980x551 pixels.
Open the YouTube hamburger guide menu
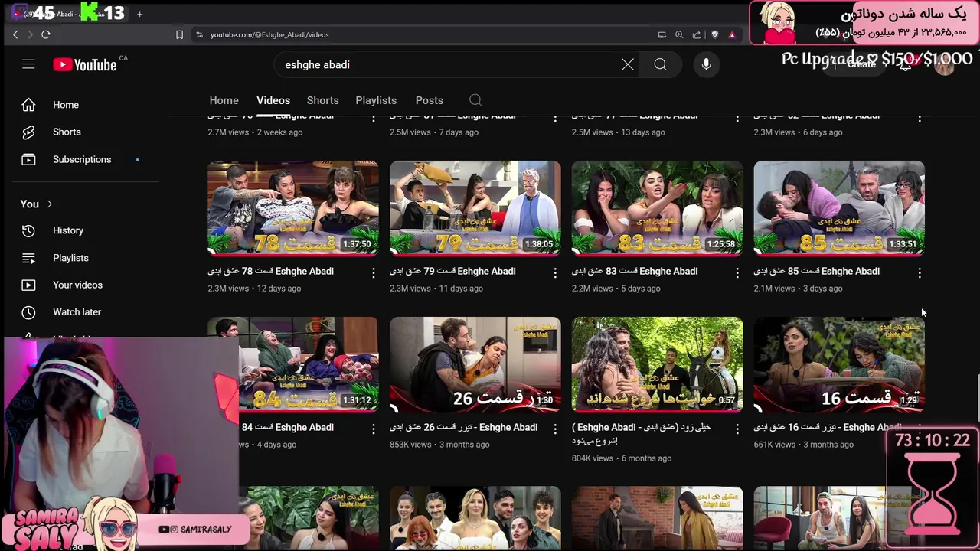point(28,64)
